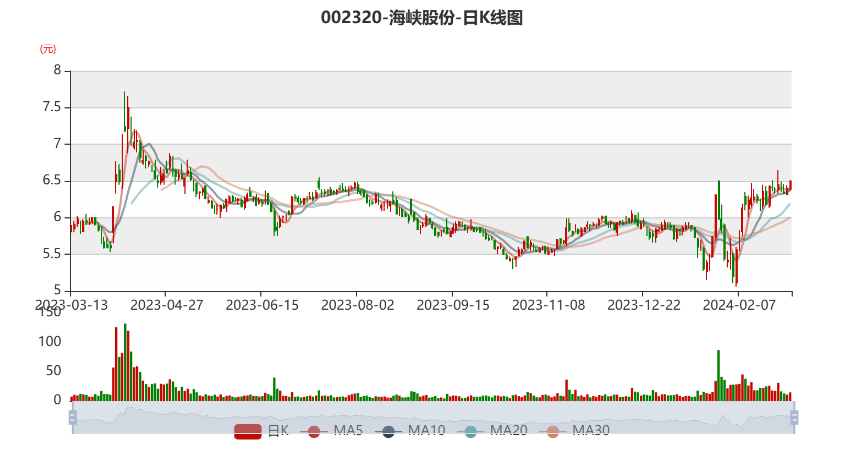
Task: Toggle the MA10 legend line
Action: [410, 431]
